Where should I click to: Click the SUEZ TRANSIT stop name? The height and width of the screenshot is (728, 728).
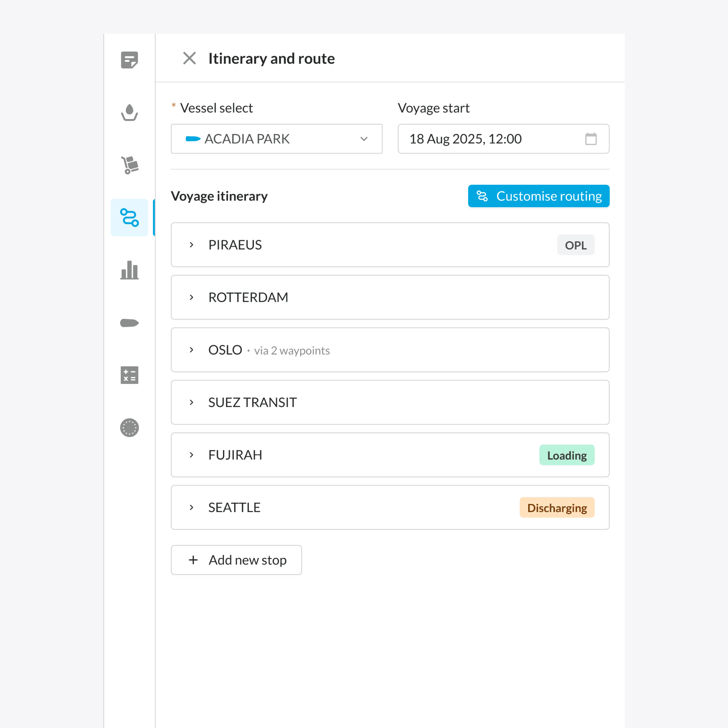252,402
